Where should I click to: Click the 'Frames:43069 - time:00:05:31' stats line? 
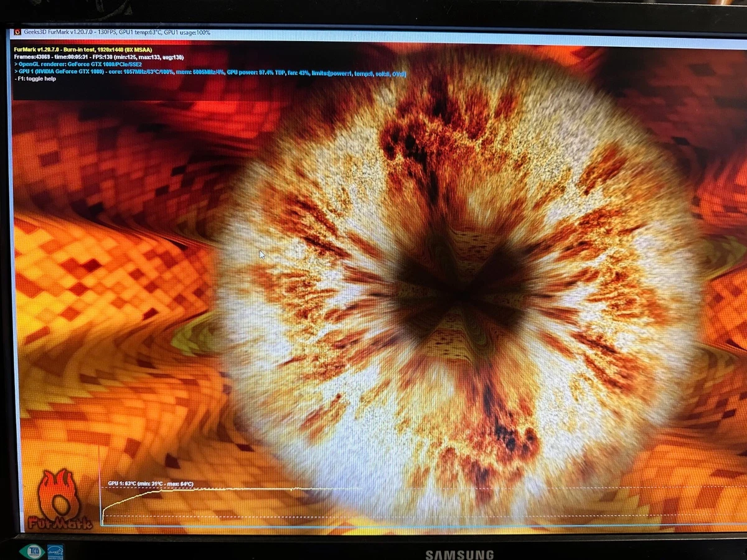(98, 57)
